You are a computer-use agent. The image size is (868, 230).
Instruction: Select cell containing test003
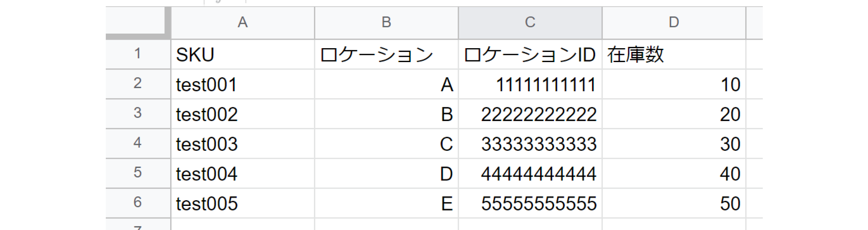point(242,144)
